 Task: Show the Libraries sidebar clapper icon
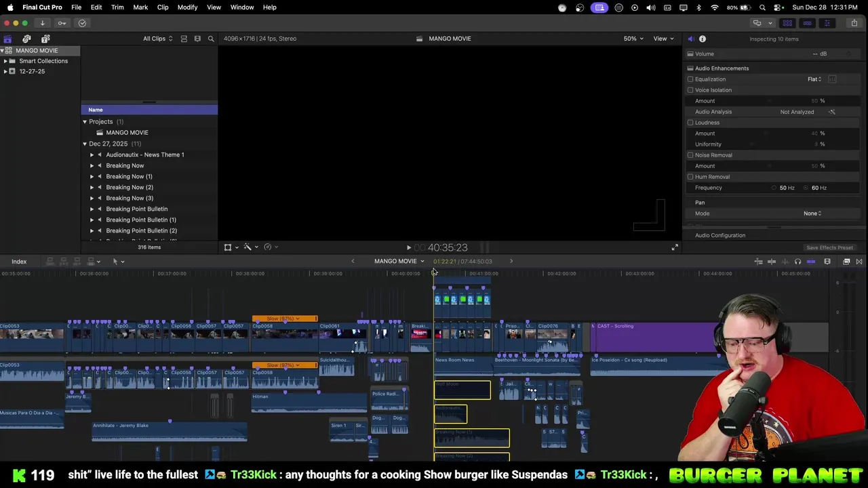(7, 39)
